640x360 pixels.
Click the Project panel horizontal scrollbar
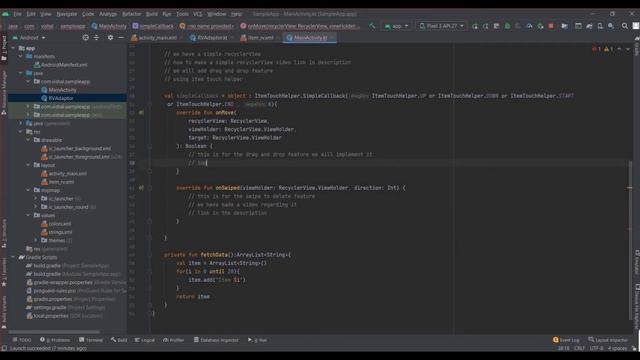click(54, 332)
